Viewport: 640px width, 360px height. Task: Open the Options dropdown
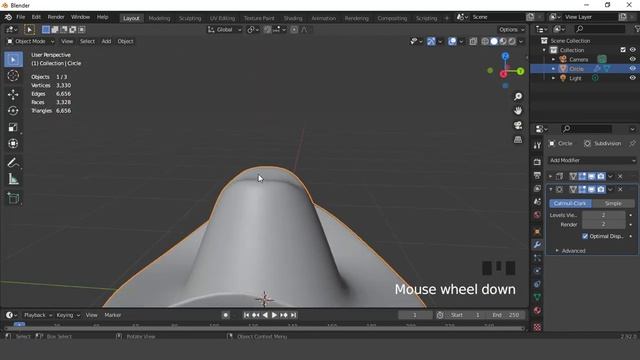click(511, 29)
